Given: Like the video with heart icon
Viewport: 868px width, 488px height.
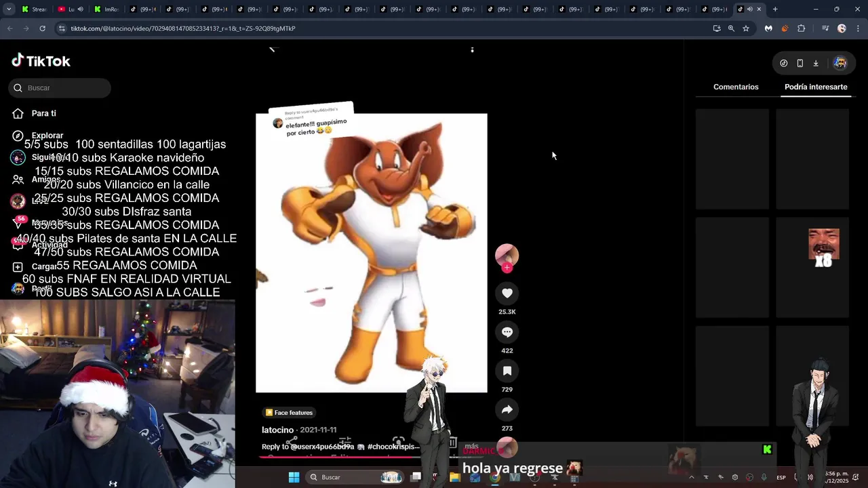Looking at the screenshot, I should pyautogui.click(x=507, y=293).
